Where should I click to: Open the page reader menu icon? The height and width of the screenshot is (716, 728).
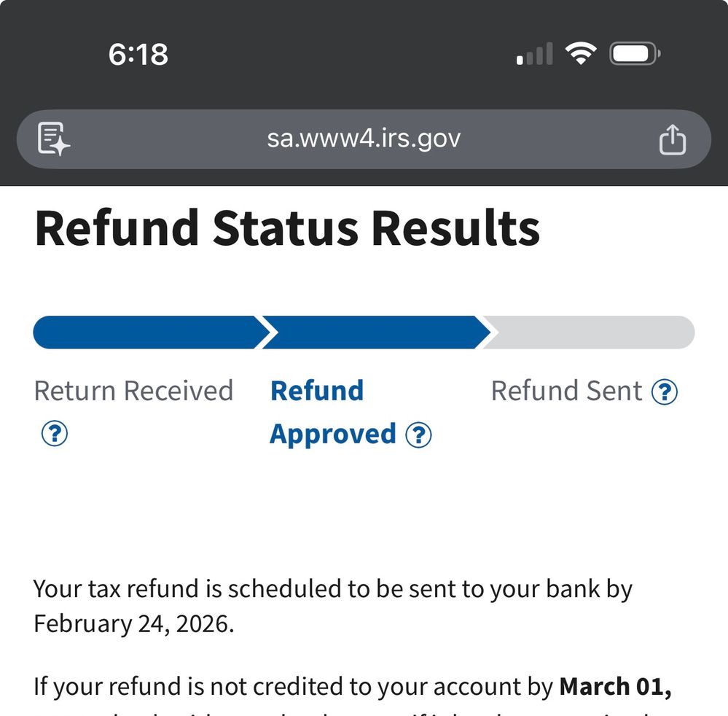click(54, 139)
